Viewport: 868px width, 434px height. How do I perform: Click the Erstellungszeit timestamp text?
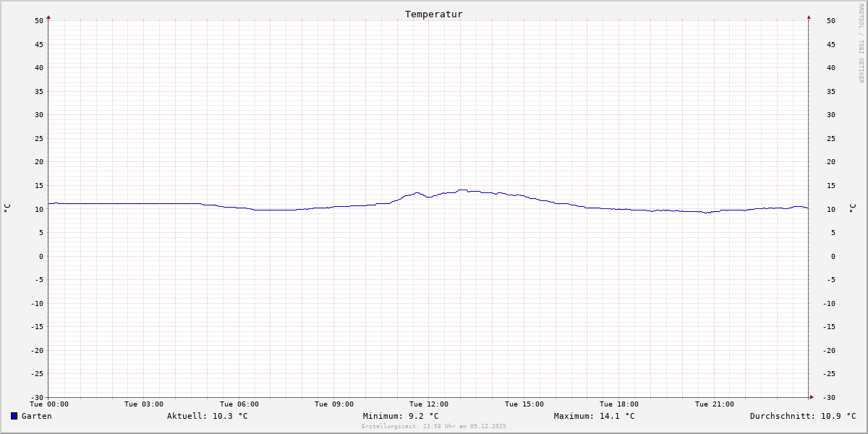[x=433, y=426]
